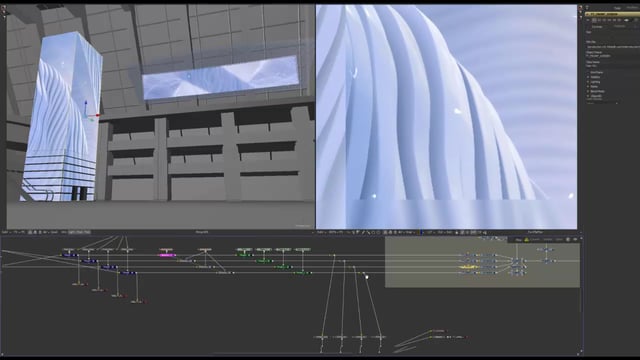640x360 pixels.
Task: Switch to the Console tab
Action: 535,240
